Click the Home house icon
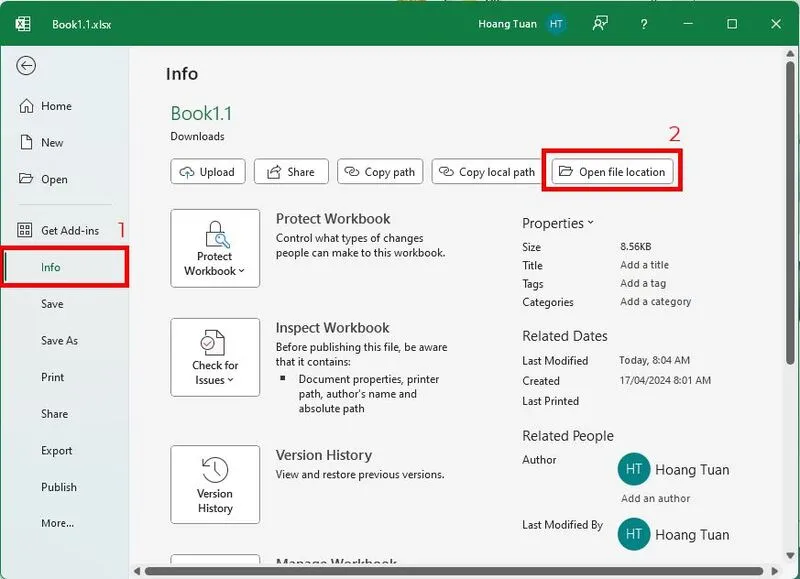This screenshot has width=800, height=579. [x=26, y=106]
